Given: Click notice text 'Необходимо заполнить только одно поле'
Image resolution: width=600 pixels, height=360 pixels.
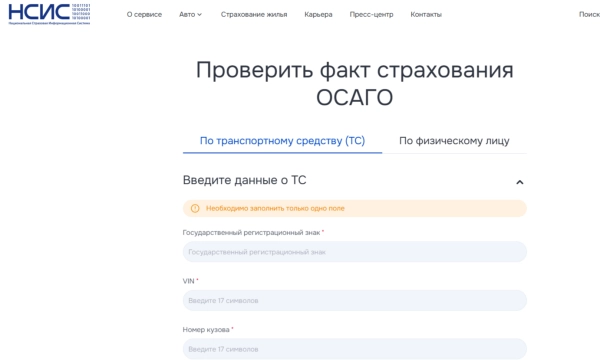Looking at the screenshot, I should tap(275, 209).
